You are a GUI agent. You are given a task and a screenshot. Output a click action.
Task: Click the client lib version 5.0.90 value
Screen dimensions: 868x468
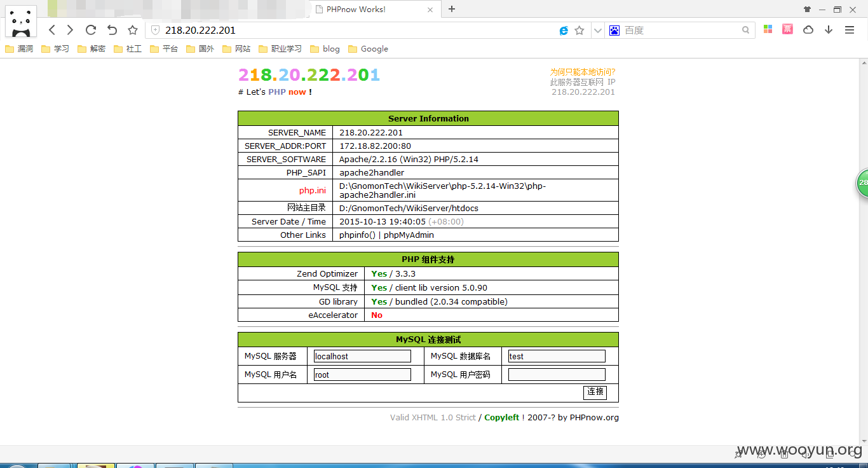[441, 287]
